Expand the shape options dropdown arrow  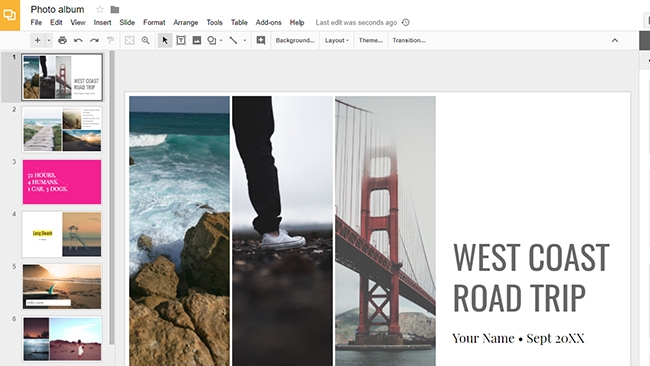coord(221,40)
